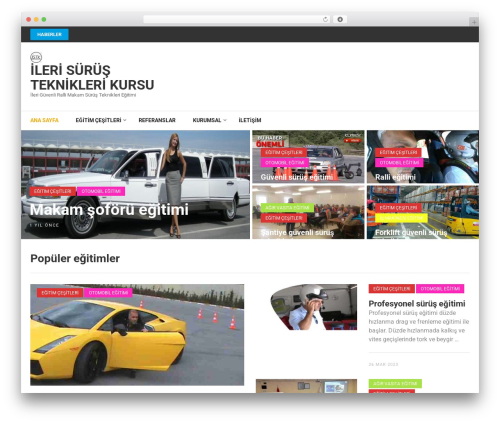Viewport: 500px width, 423px height.
Task: Click EĞİTİM ÇEŞİTLERİ tag on Şantiye tile
Action: pos(284,218)
